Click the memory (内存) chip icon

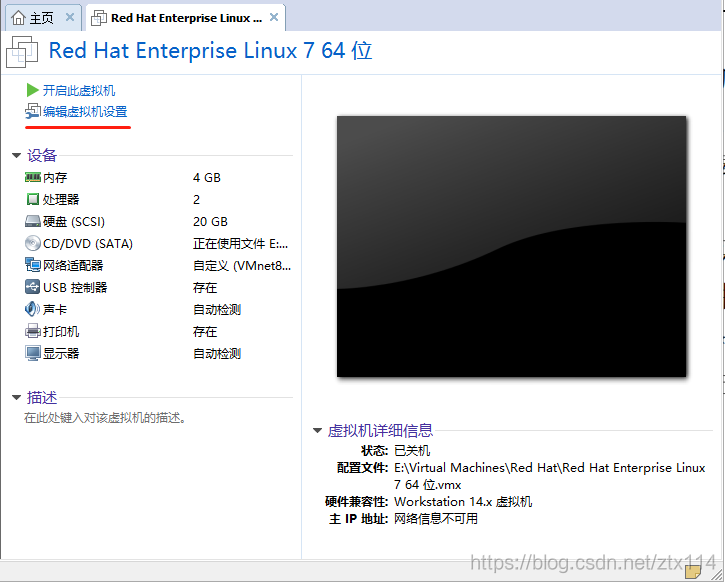[33, 177]
